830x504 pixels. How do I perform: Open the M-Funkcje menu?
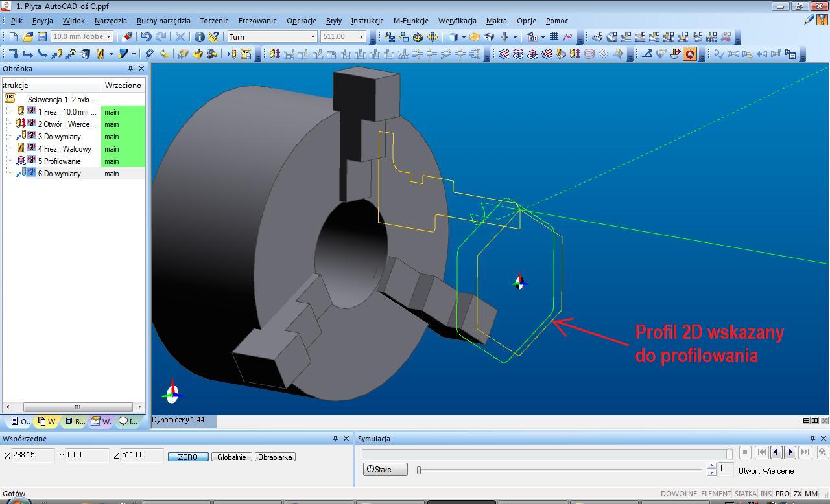(411, 21)
